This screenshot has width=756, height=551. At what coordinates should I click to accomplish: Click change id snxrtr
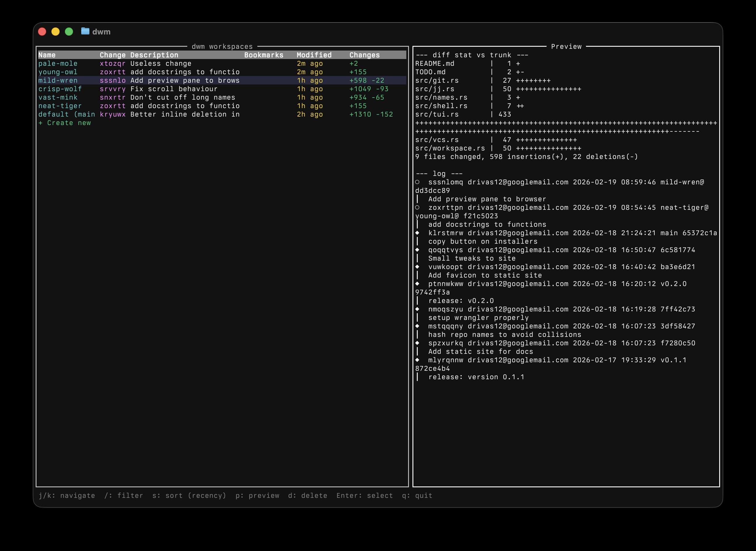tap(113, 97)
